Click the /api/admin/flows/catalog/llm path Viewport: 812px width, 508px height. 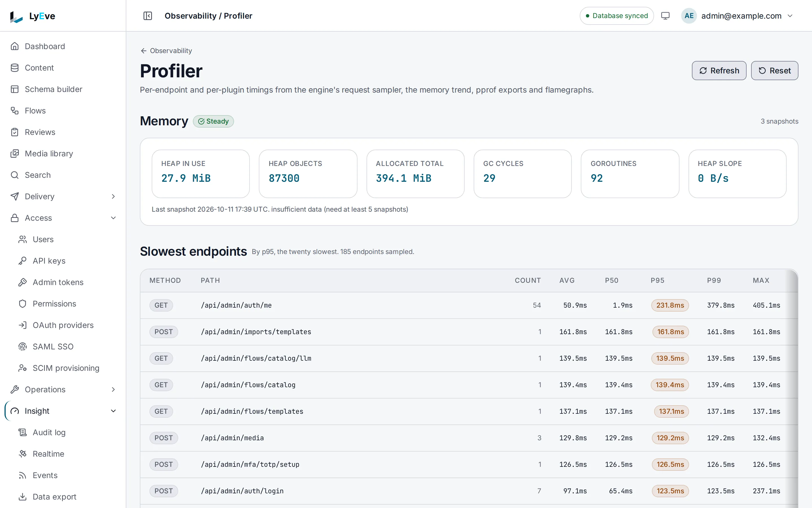click(x=256, y=358)
